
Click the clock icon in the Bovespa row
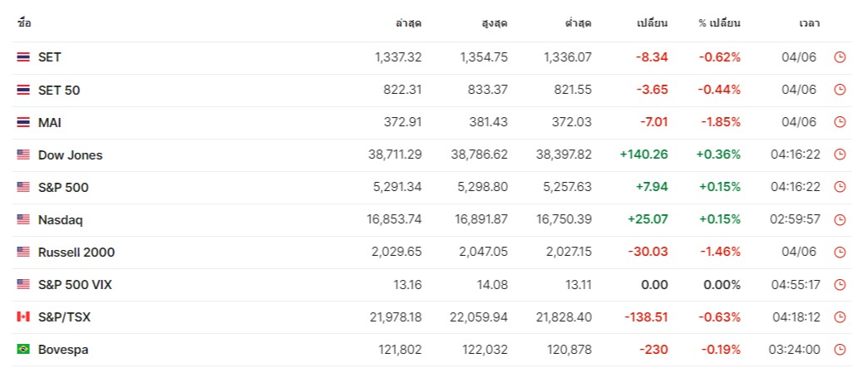pyautogui.click(x=840, y=350)
